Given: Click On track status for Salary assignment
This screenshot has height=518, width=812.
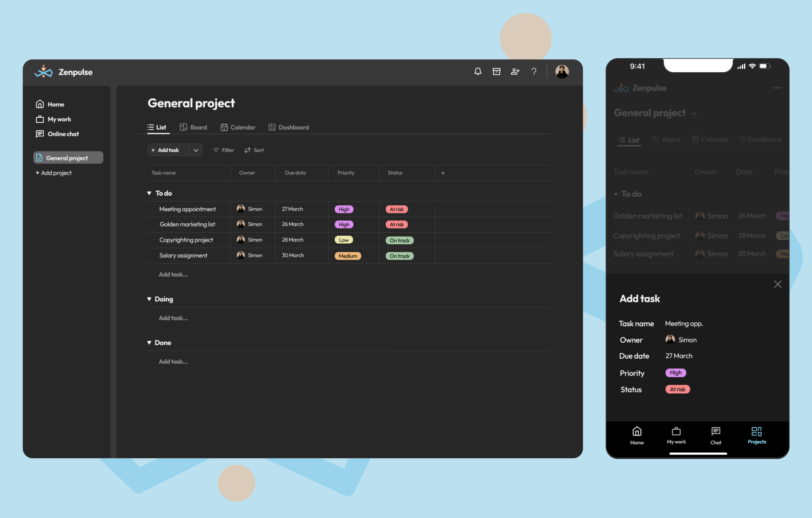Looking at the screenshot, I should tap(400, 256).
